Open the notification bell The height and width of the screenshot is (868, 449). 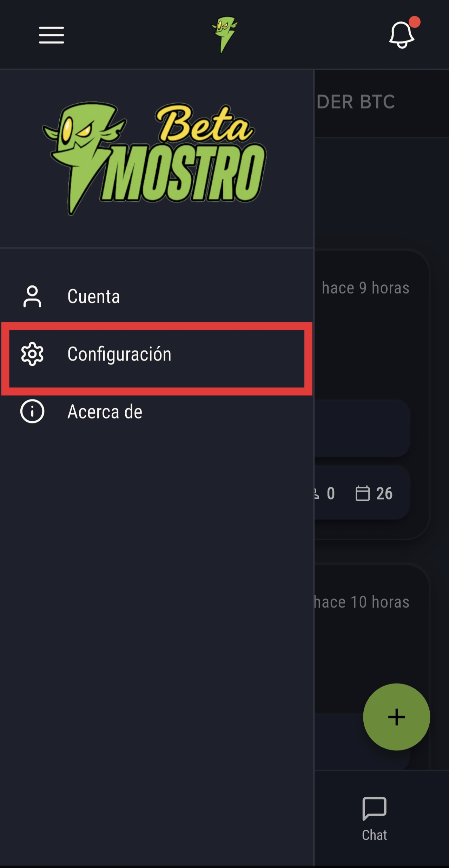401,35
